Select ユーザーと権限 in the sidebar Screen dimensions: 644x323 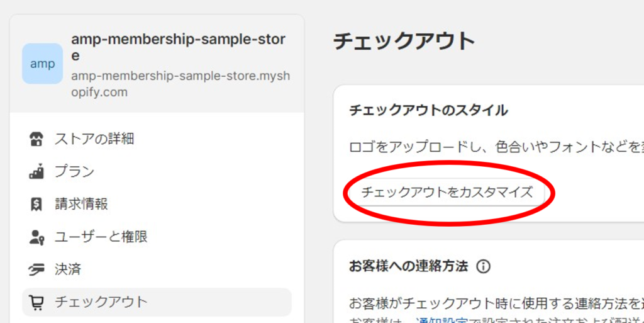(x=101, y=237)
